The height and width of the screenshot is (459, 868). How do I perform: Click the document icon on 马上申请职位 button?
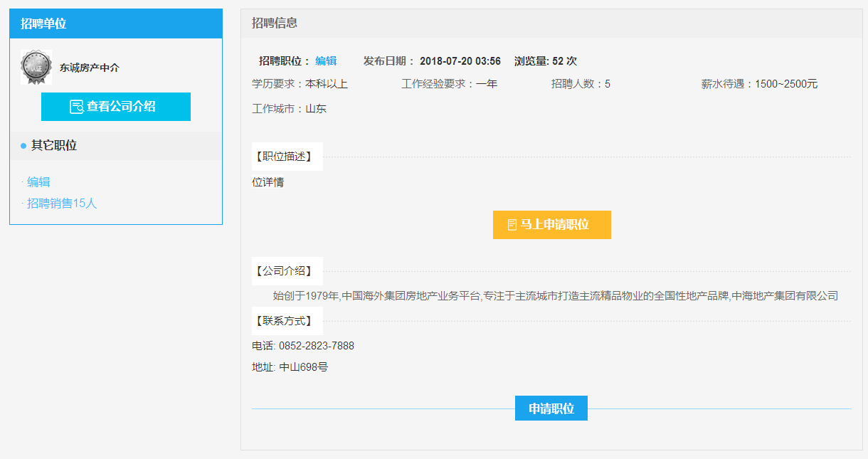512,225
